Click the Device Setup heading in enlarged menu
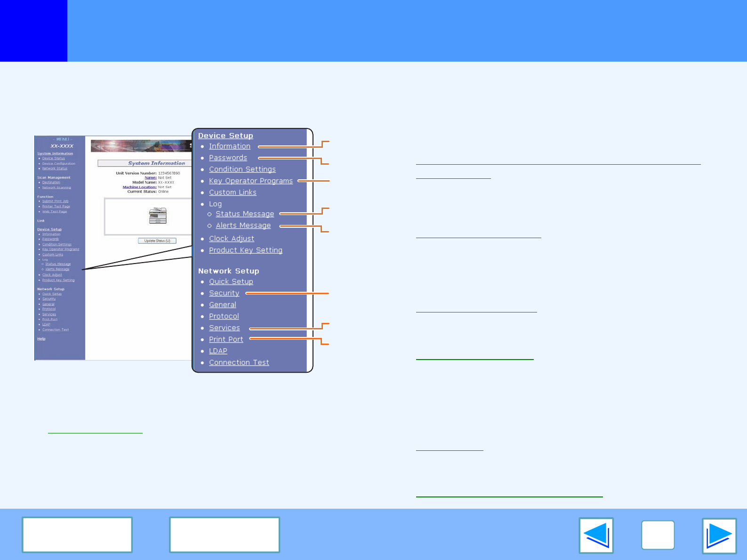 pyautogui.click(x=225, y=136)
